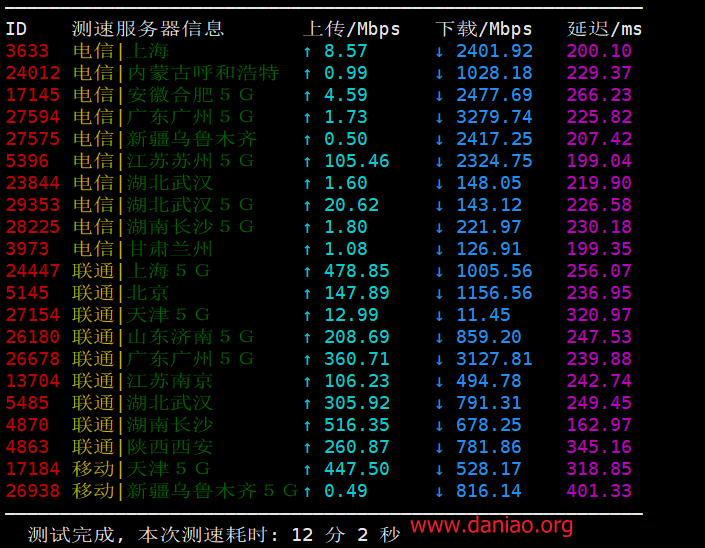The image size is (705, 548).
Task: Select server ID 27154
Action: click(33, 315)
